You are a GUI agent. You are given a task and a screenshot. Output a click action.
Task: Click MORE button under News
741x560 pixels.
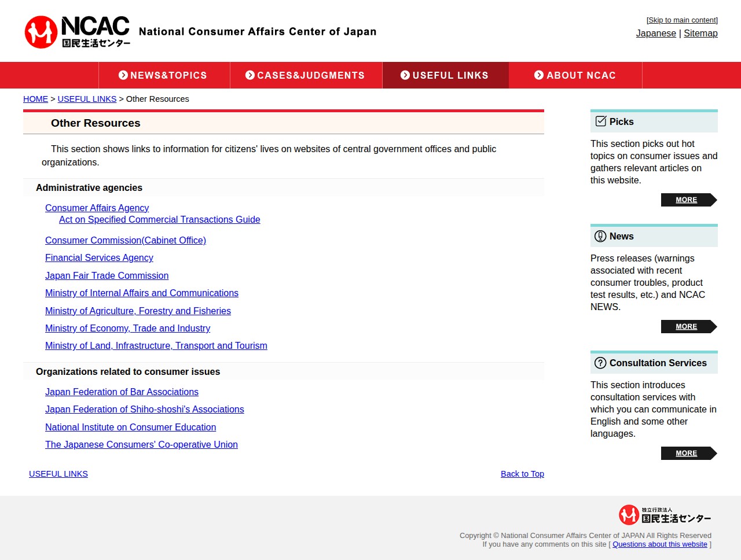[x=689, y=326]
